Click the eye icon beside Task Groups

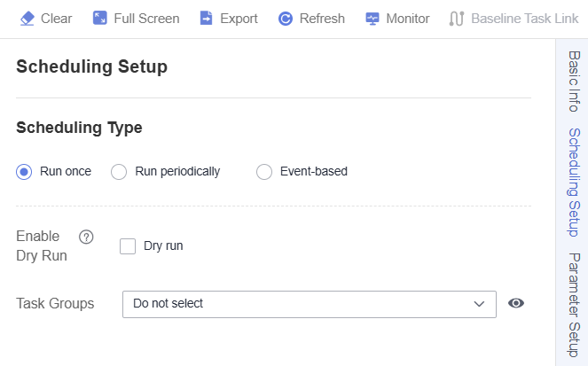click(x=516, y=303)
